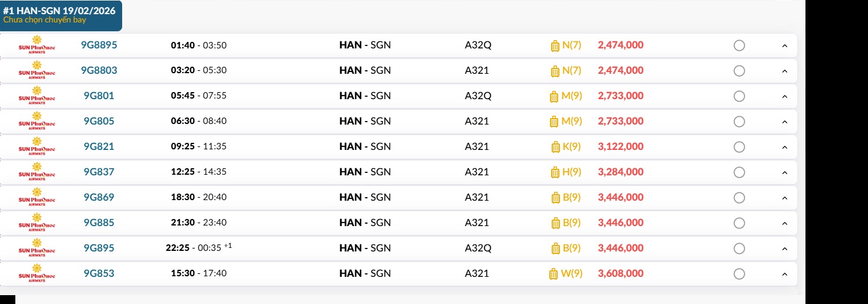Toggle chevron on flight 9G821 row
Screen dimensions: 868x304
click(784, 147)
